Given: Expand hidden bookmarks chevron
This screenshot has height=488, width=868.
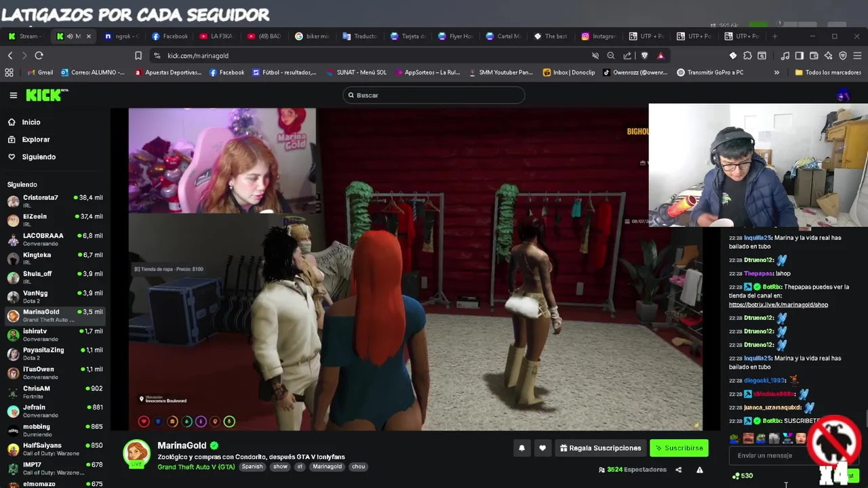Looking at the screenshot, I should click(x=776, y=73).
